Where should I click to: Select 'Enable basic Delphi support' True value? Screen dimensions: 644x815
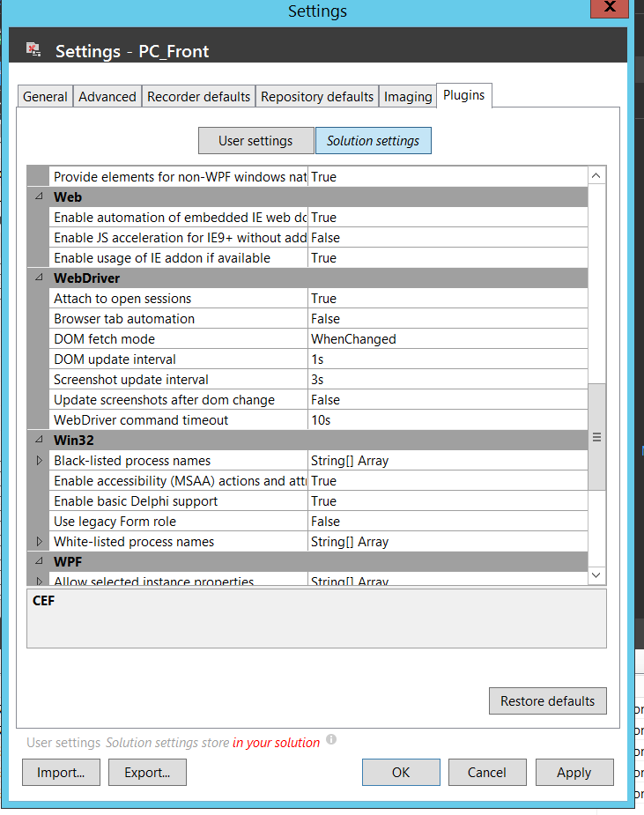coord(448,501)
